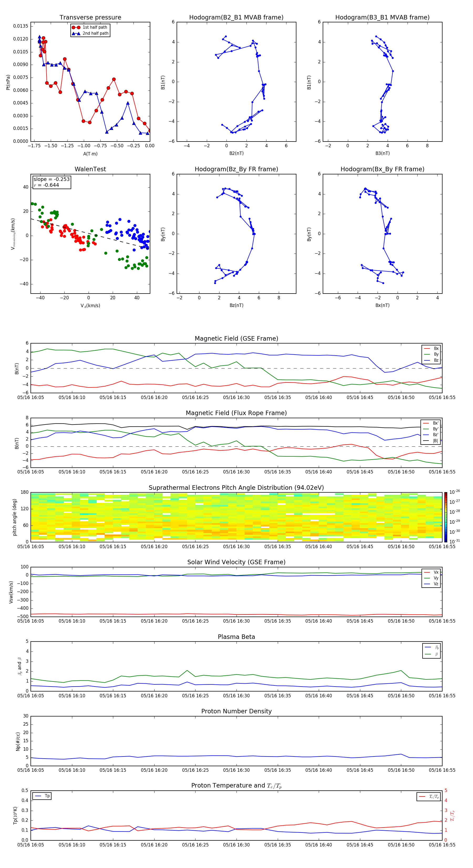Click the "Hodogram(B2_B1 MVAB frame)" title

click(x=236, y=18)
